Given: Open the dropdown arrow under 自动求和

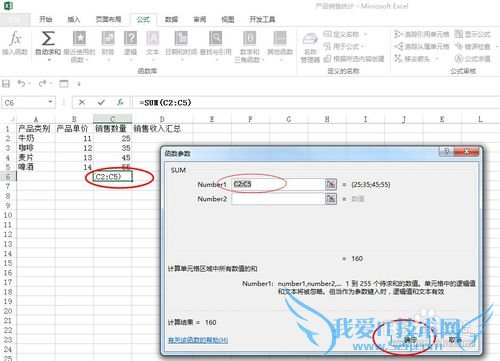Looking at the screenshot, I should 49,60.
